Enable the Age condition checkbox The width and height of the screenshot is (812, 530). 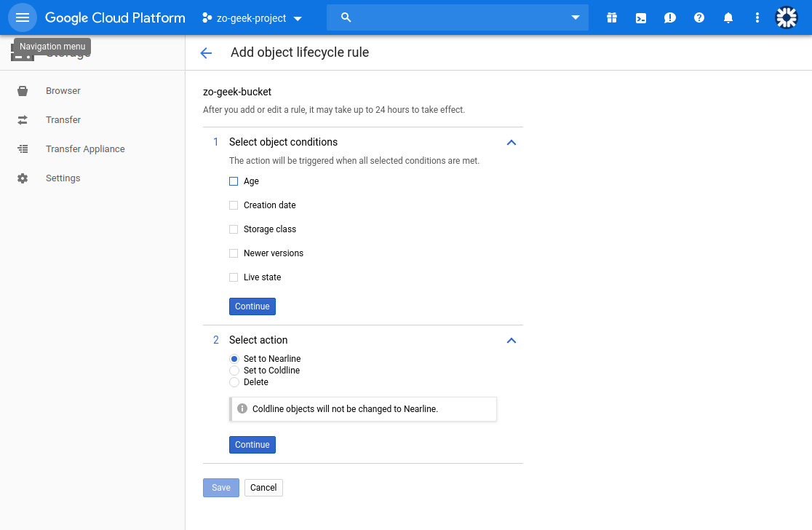234,181
